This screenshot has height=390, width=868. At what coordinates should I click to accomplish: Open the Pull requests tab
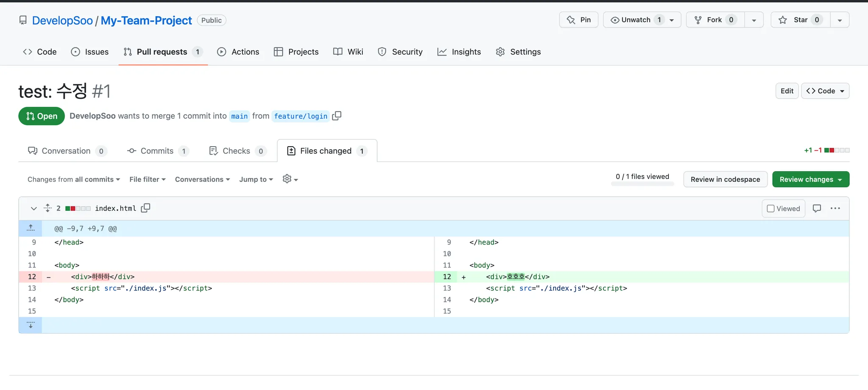(163, 52)
